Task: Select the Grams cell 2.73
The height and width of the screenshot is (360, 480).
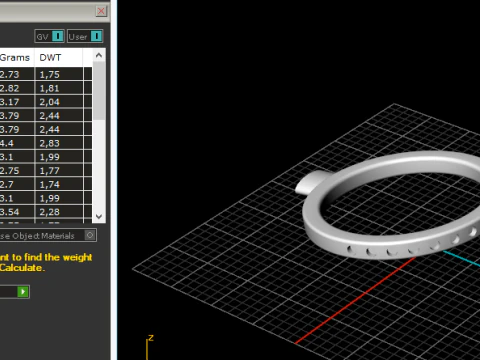Action: [x=17, y=74]
